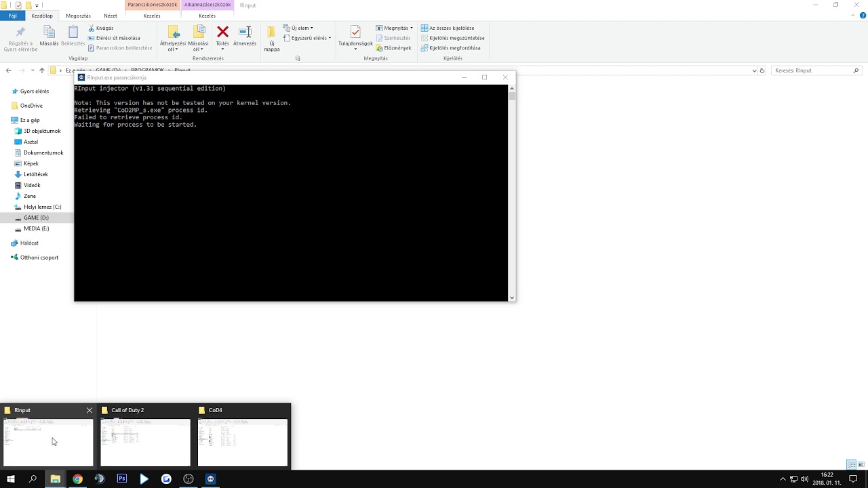Click Előzmények history command
Screen dimensions: 868x488
tap(393, 48)
